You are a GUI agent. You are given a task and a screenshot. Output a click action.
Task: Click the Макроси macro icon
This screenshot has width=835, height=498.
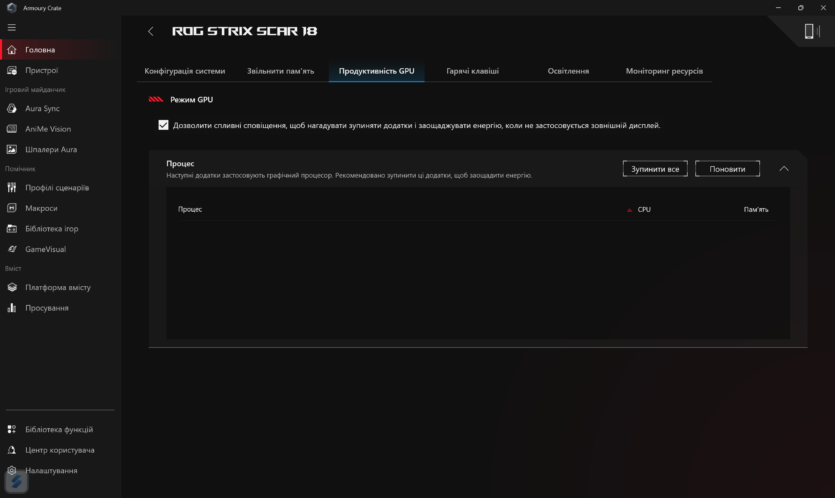click(x=12, y=208)
